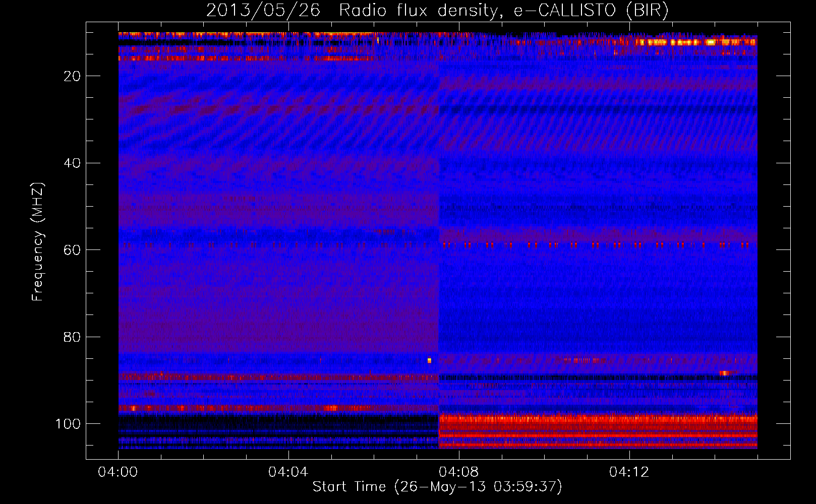
Task: Click the "Start Time (26-May-13 03:59:37)" label
Action: tap(437, 487)
